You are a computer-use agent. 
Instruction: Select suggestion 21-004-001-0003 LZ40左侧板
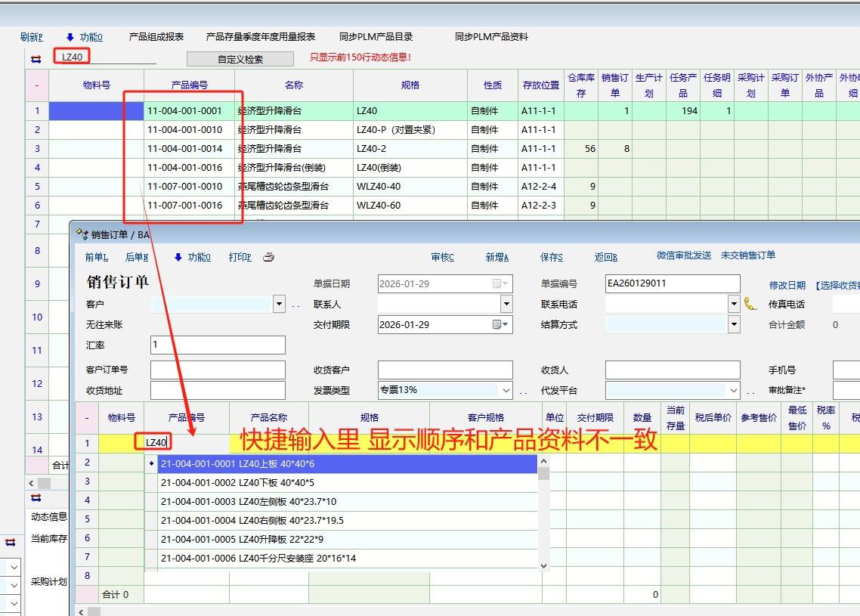click(248, 501)
